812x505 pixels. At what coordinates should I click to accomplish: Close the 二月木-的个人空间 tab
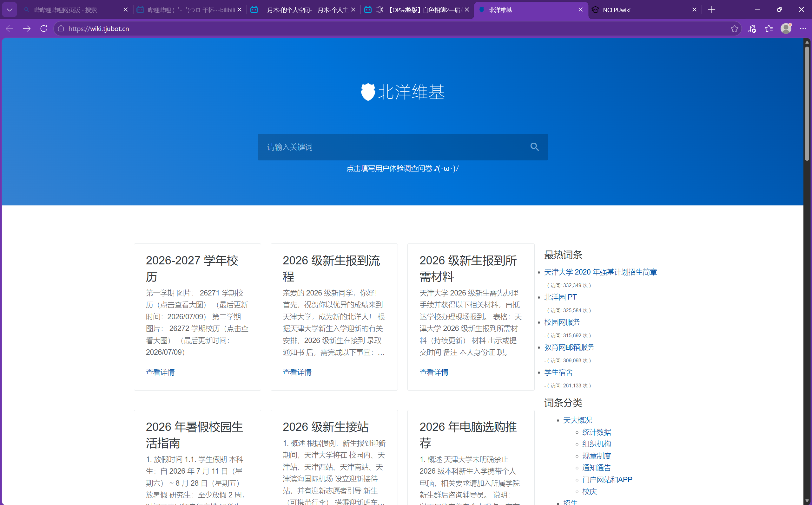(353, 10)
